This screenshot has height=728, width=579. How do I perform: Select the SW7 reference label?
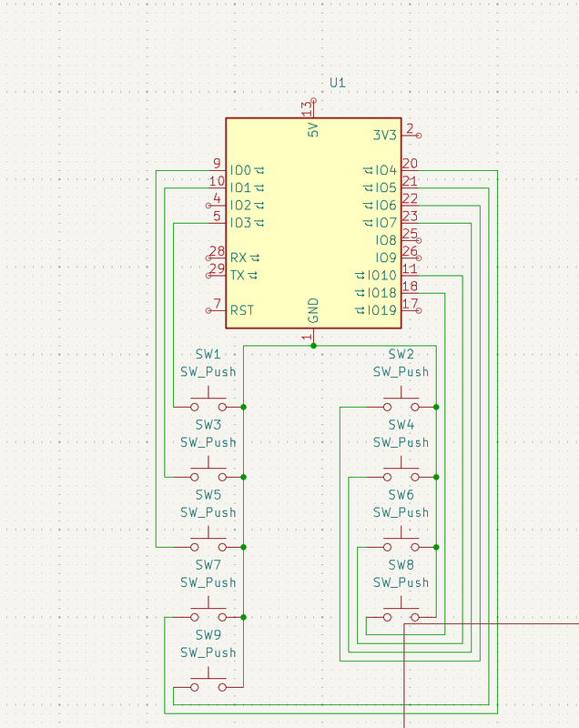tap(208, 565)
